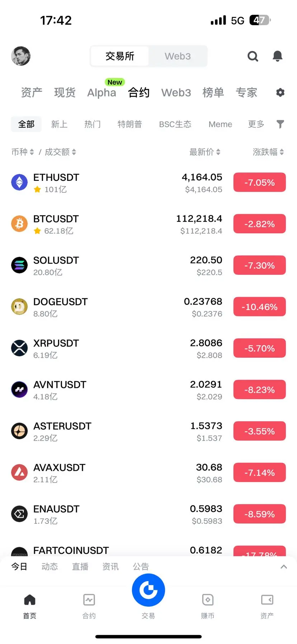Viewport: 297px width, 644px height.
Task: Tap the blue center 交易 button
Action: point(148,590)
